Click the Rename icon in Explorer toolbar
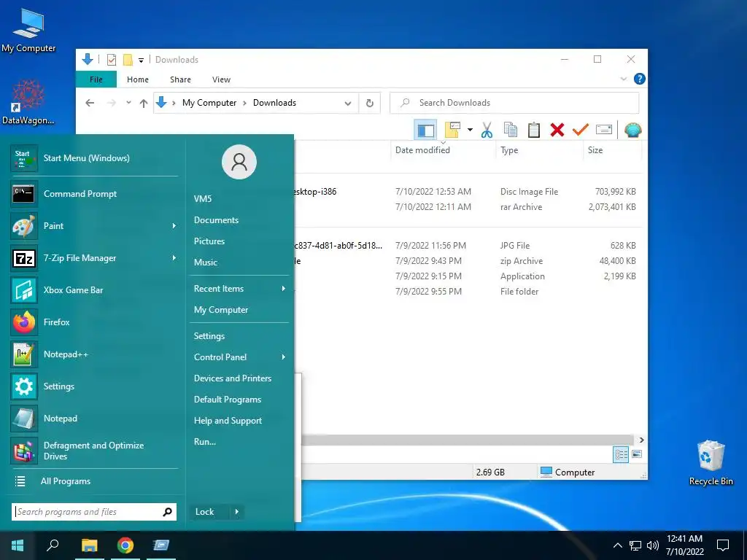747x560 pixels. tap(603, 130)
